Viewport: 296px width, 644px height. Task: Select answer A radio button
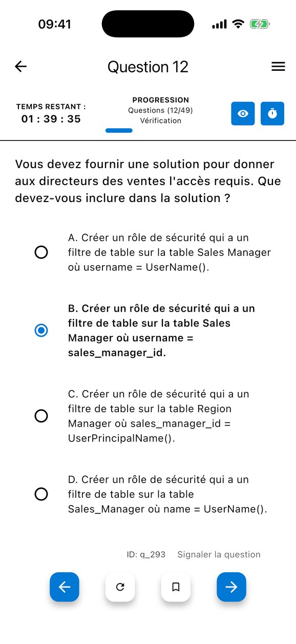[x=41, y=252]
